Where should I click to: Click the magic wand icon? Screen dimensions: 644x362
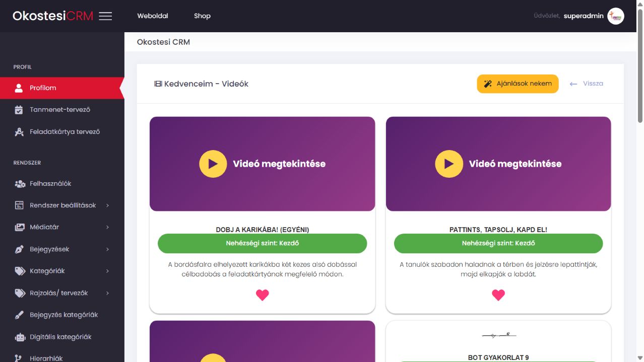coord(487,84)
